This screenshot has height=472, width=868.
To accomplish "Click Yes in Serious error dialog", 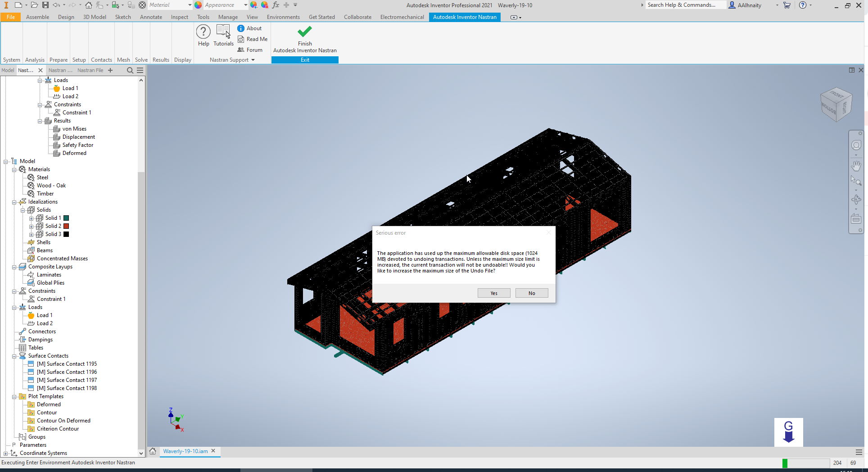I will pyautogui.click(x=494, y=293).
